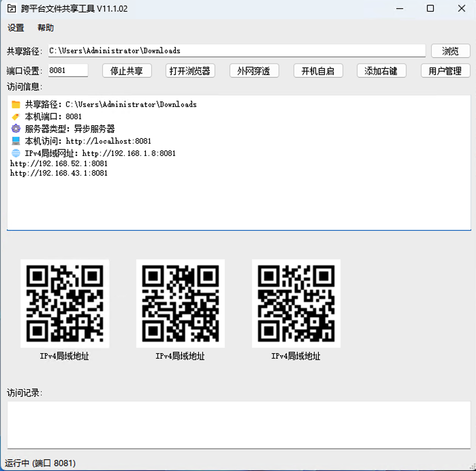Click the gear icon beside 服务器类型
The height and width of the screenshot is (471, 476).
pyautogui.click(x=15, y=129)
